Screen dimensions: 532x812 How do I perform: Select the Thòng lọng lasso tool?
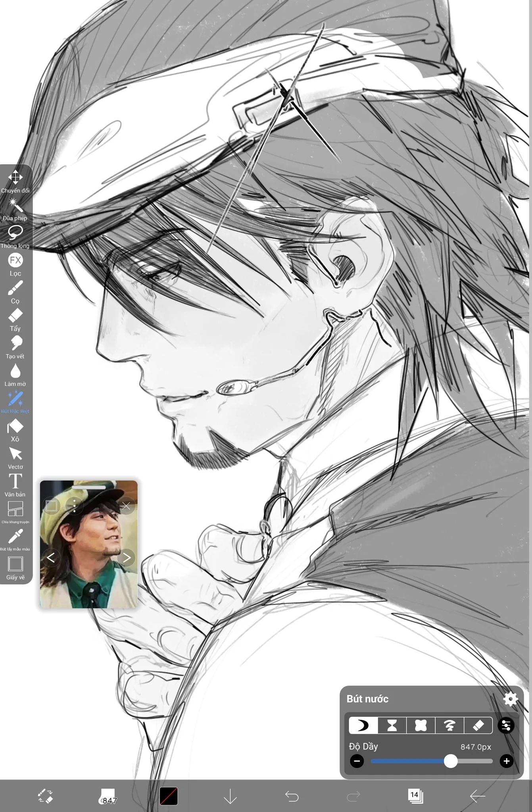coord(15,237)
